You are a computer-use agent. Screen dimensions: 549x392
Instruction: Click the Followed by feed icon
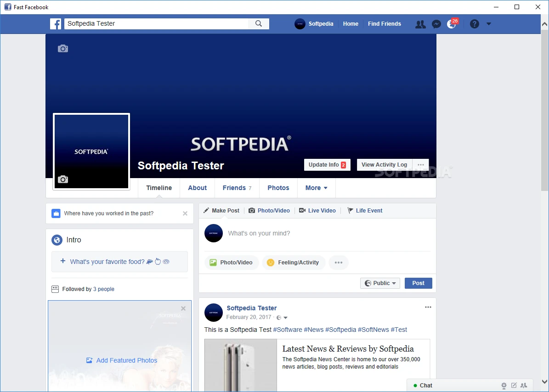tap(55, 289)
